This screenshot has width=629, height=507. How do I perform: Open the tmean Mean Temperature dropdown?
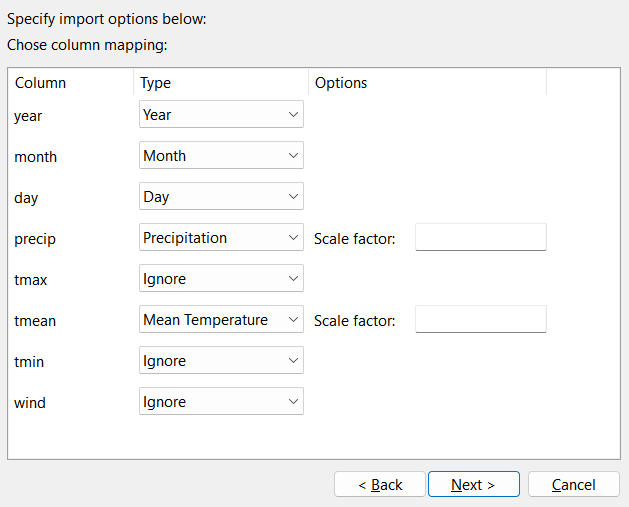pos(221,319)
